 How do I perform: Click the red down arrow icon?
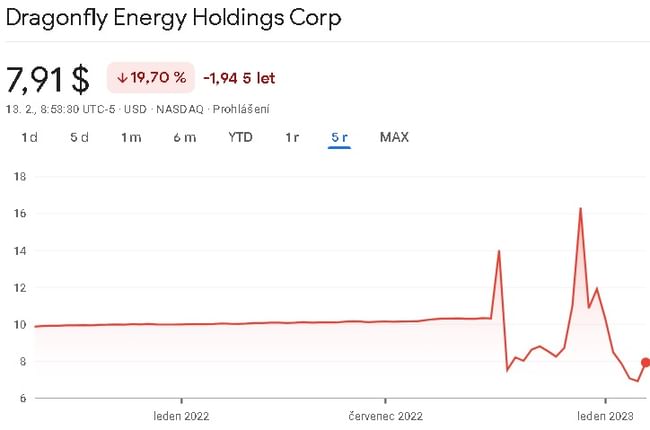(x=122, y=77)
